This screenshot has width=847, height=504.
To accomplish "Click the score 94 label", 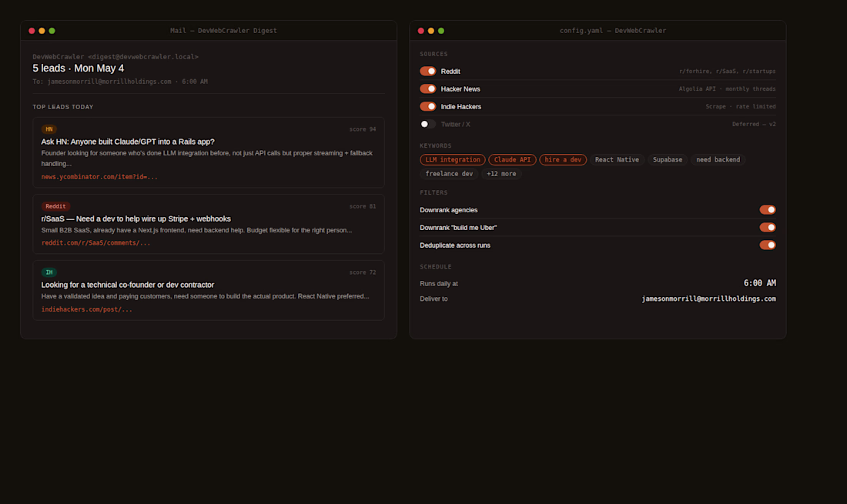I will point(363,129).
